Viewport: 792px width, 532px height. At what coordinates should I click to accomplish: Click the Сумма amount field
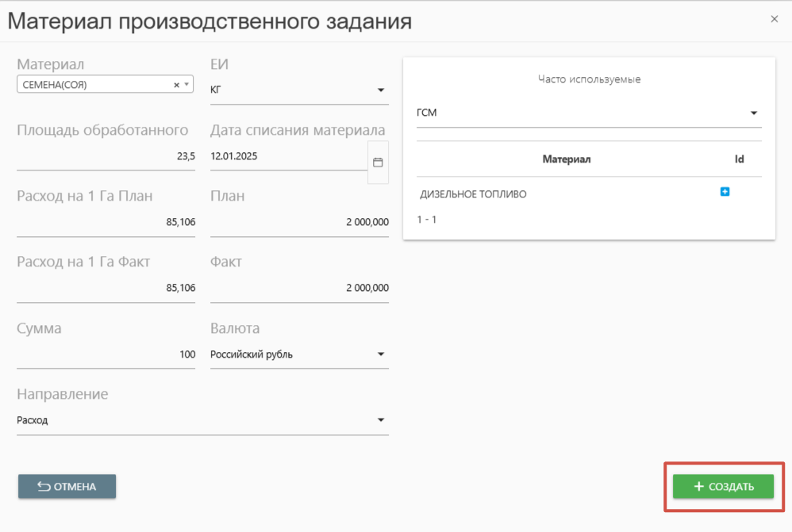coord(106,354)
